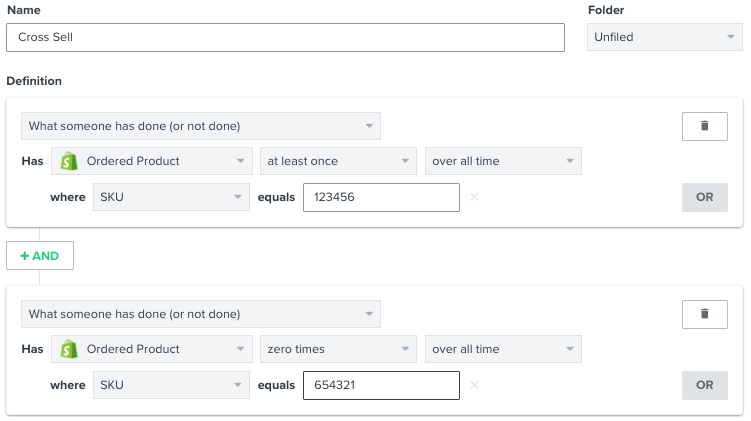Open the Folder dropdown showing Unfiled
Viewport: 751px width, 421px height.
(x=664, y=38)
